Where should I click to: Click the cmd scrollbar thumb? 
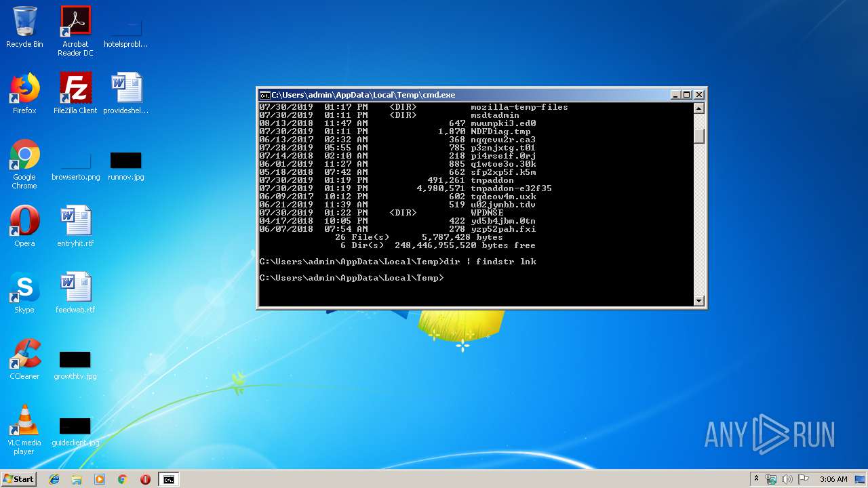click(699, 136)
